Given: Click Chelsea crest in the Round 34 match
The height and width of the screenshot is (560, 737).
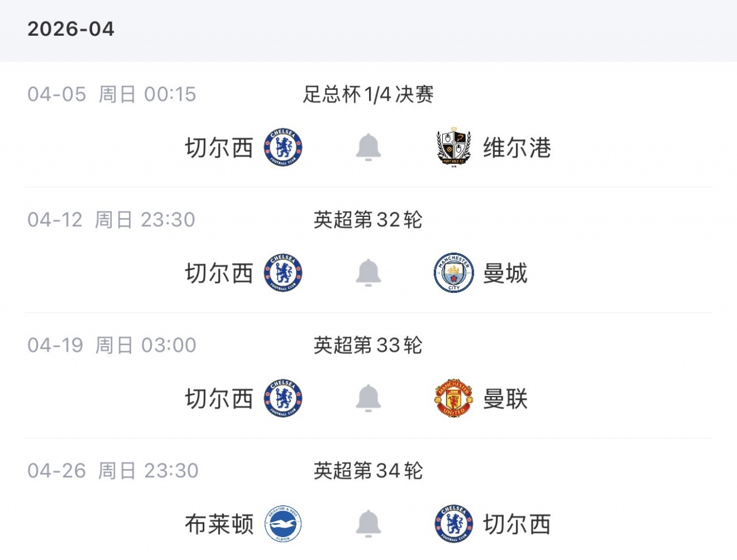Looking at the screenshot, I should coord(454,524).
